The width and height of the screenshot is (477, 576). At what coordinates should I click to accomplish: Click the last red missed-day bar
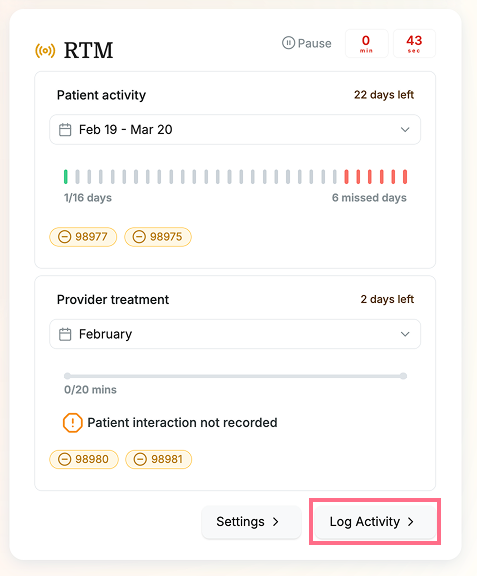[x=405, y=177]
